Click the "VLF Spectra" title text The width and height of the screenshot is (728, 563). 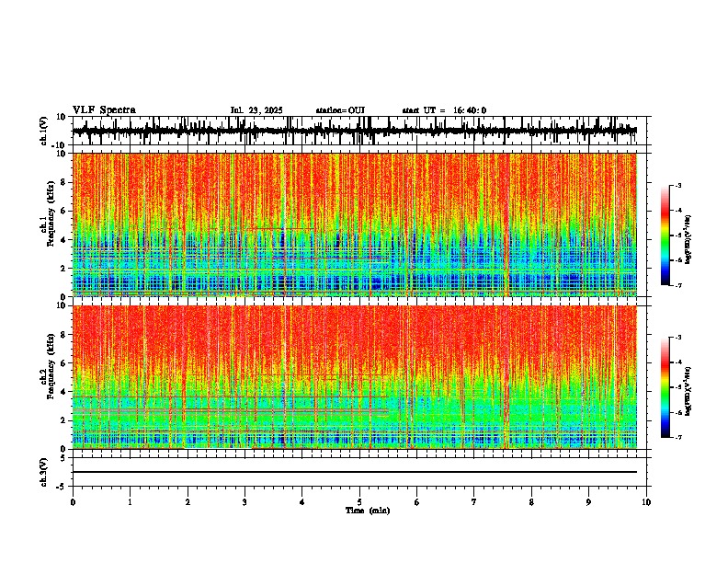pyautogui.click(x=104, y=110)
